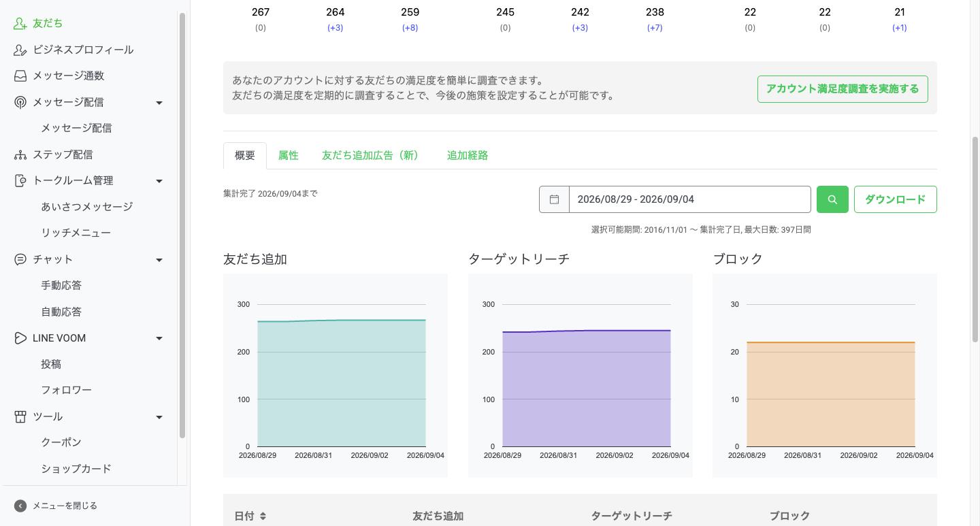Viewport: 980px width, 526px height.
Task: Click the トークルーム管理 icon
Action: coord(20,180)
